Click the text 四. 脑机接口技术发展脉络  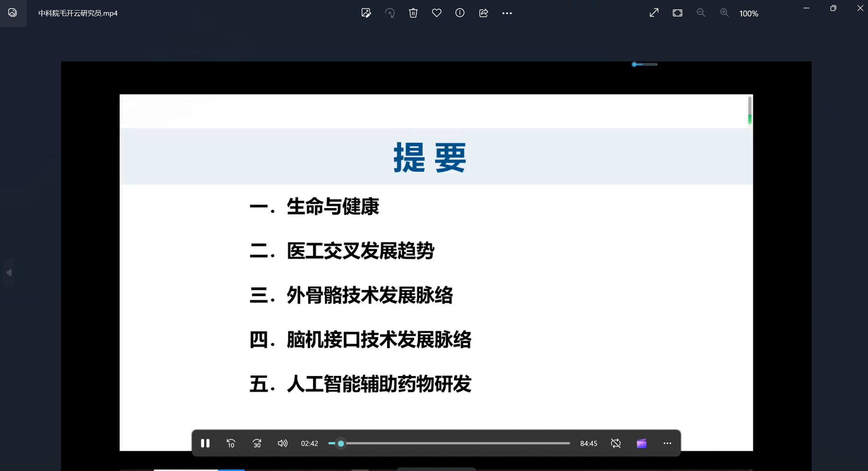tap(360, 340)
